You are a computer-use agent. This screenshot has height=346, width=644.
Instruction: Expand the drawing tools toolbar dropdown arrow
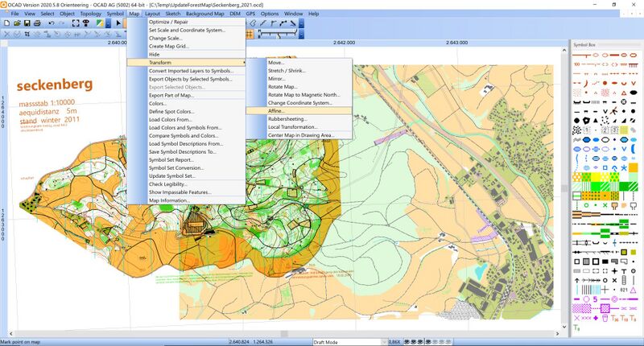click(301, 23)
